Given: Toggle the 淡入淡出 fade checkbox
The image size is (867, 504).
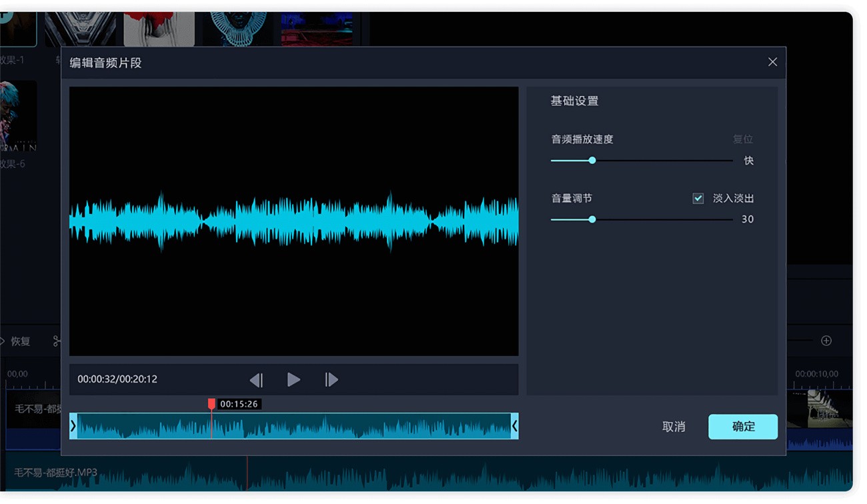Looking at the screenshot, I should tap(698, 199).
